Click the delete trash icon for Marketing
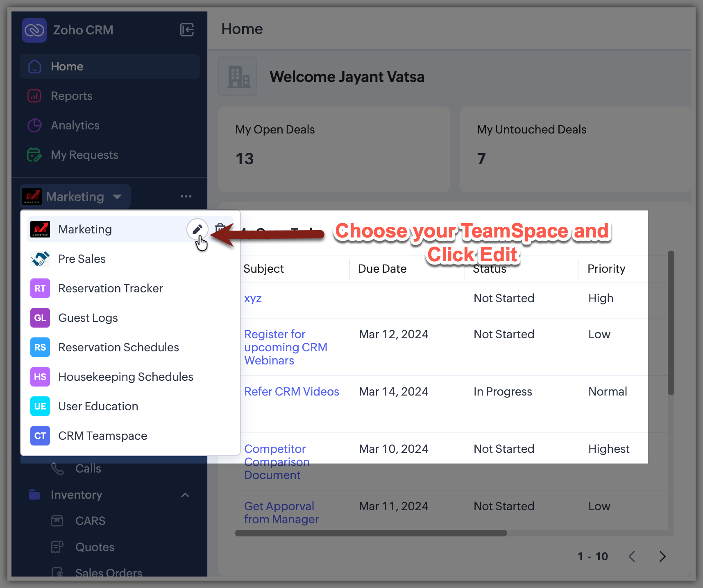This screenshot has height=588, width=703. tap(220, 228)
